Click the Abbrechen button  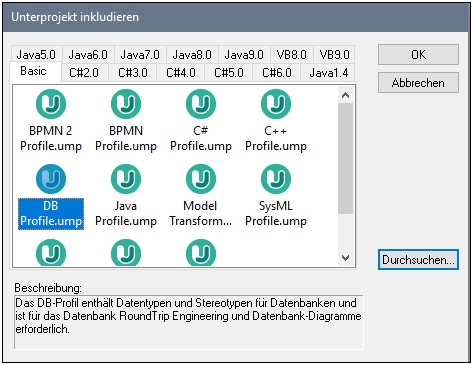pos(418,83)
